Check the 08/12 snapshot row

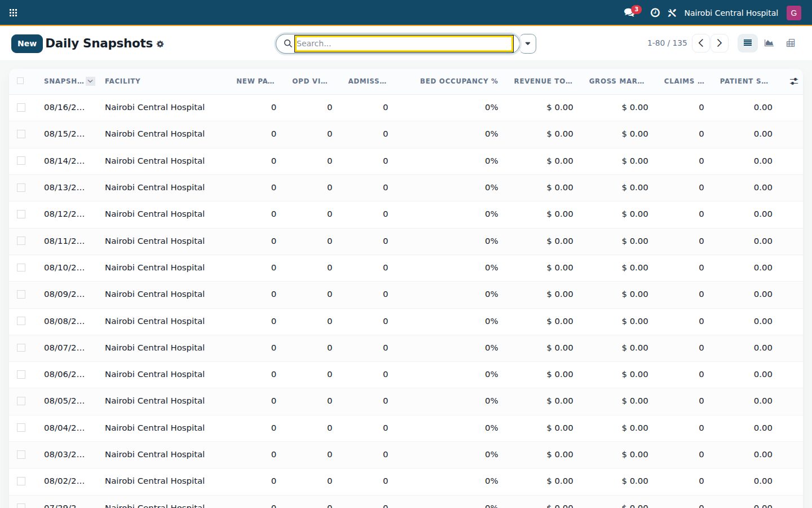(x=21, y=214)
